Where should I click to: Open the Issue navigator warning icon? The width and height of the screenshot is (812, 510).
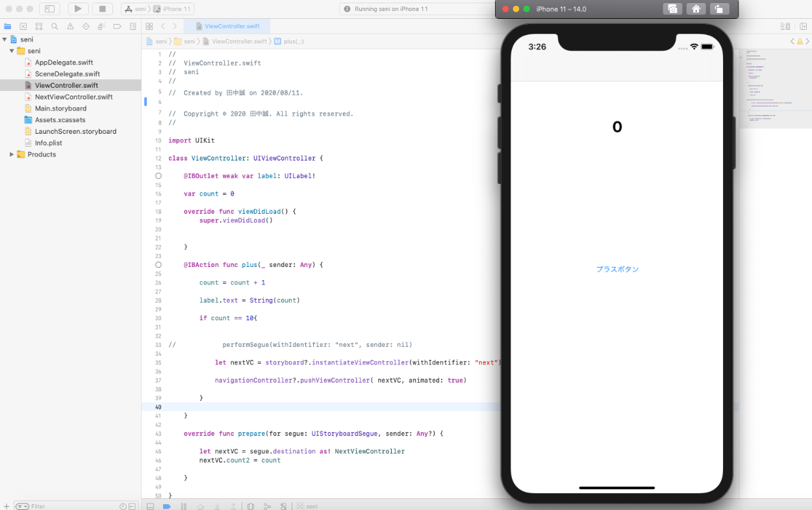[x=70, y=27]
